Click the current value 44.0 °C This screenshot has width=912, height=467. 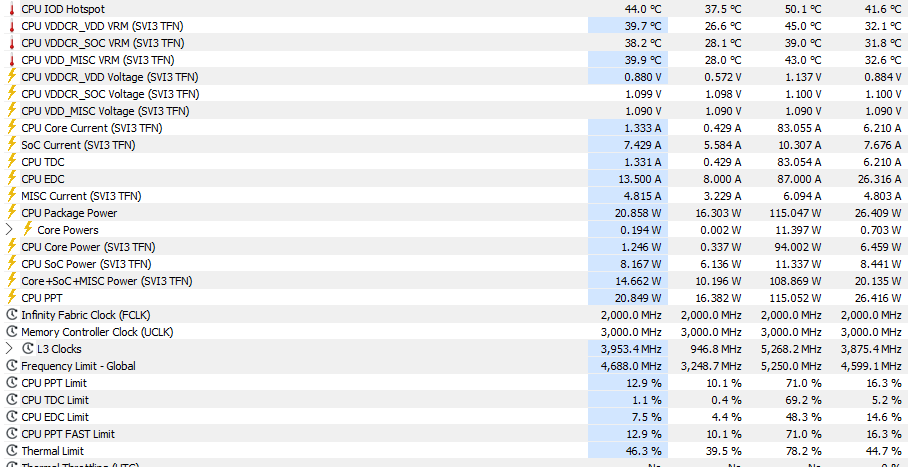pyautogui.click(x=643, y=9)
